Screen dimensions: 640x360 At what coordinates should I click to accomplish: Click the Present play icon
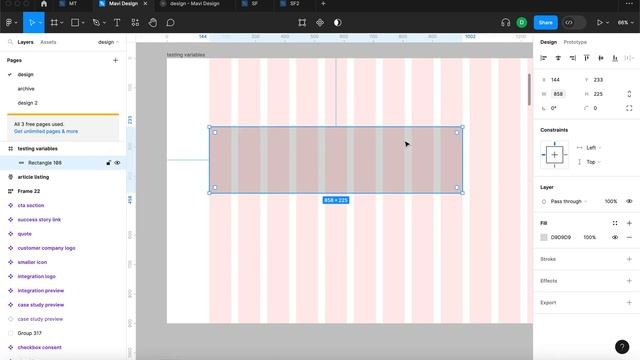tap(599, 22)
